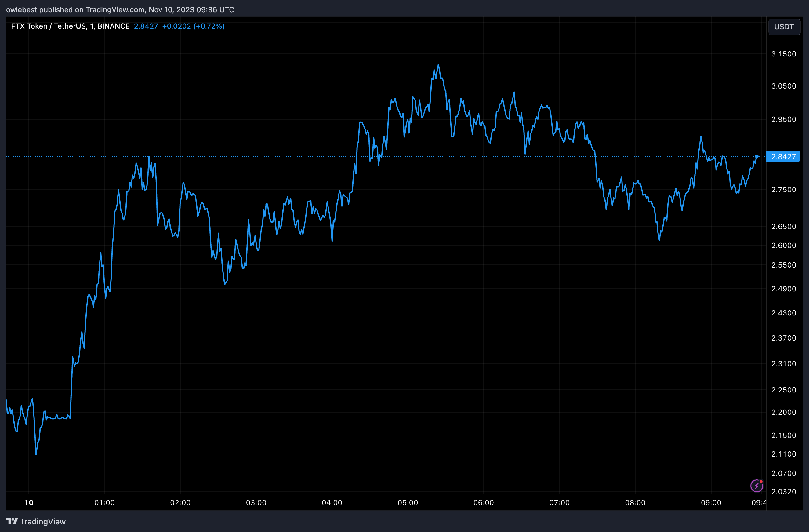Select the 05:00 time axis label
This screenshot has height=532, width=809.
coord(408,502)
